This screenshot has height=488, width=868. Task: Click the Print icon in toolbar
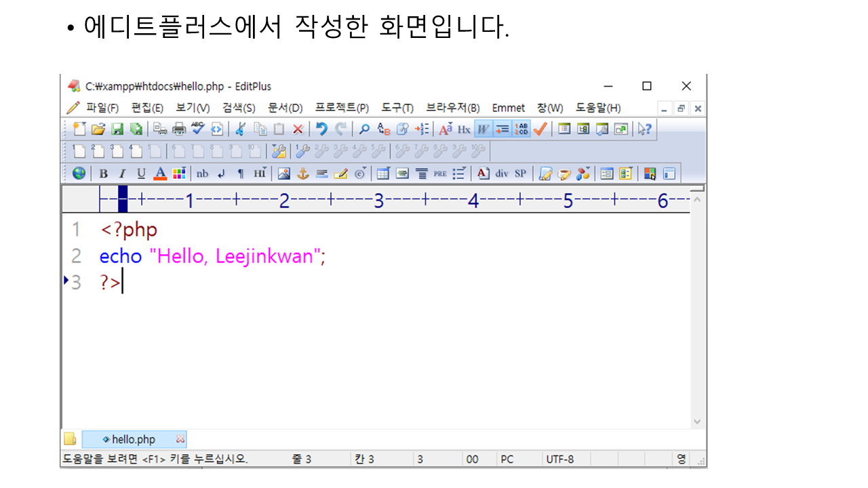coord(179,129)
